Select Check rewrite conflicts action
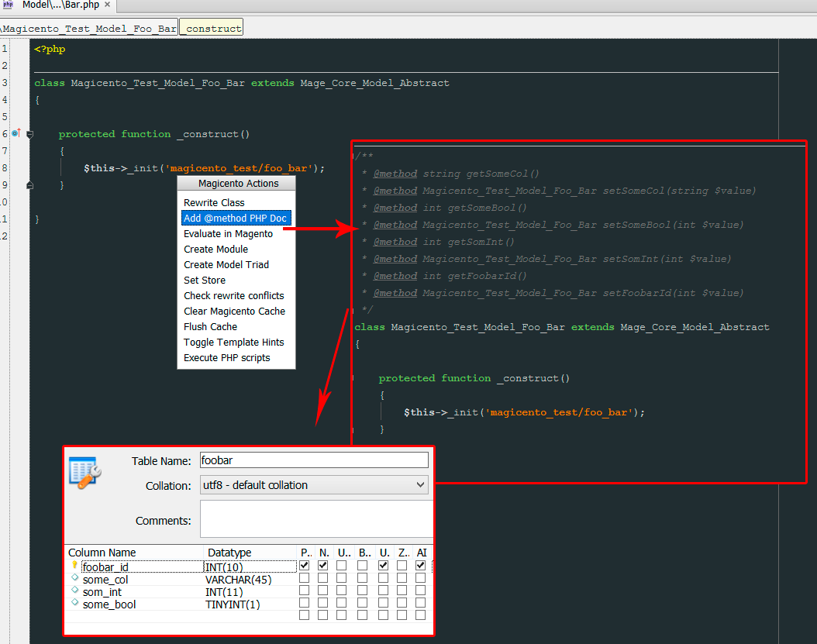Viewport: 817px width, 644px height. 236,296
